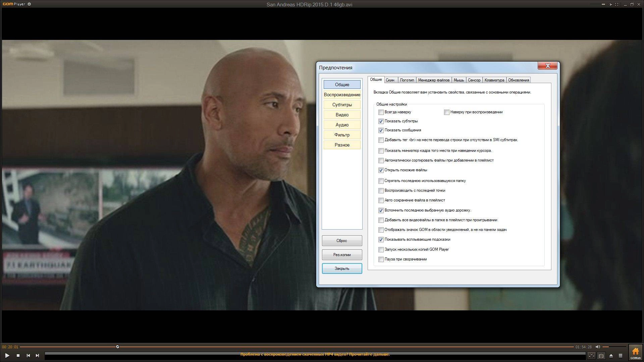Click the stay-on-top pin icon in title bar
The height and width of the screenshot is (362, 644).
(610, 4)
